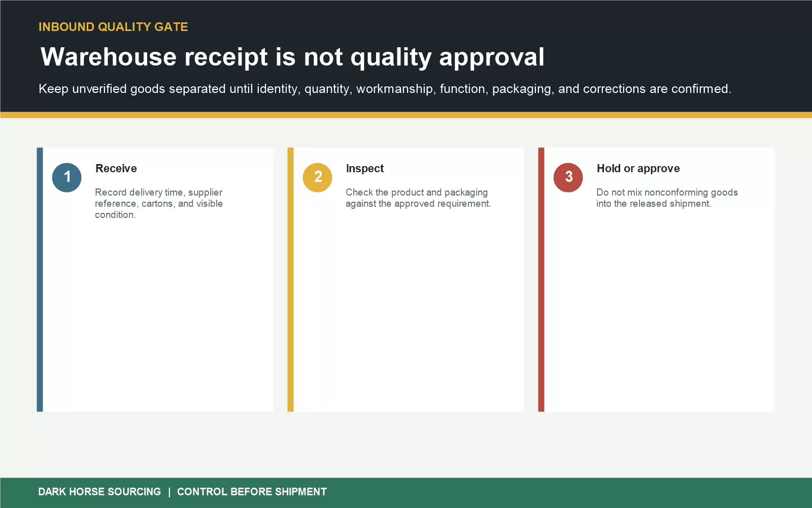Click the Check the product description
This screenshot has width=812, height=508.
[x=418, y=198]
